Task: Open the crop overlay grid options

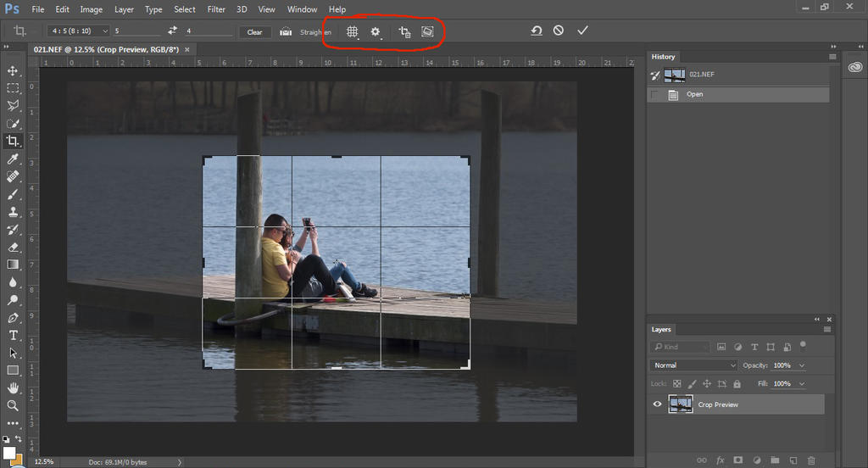Action: 353,31
